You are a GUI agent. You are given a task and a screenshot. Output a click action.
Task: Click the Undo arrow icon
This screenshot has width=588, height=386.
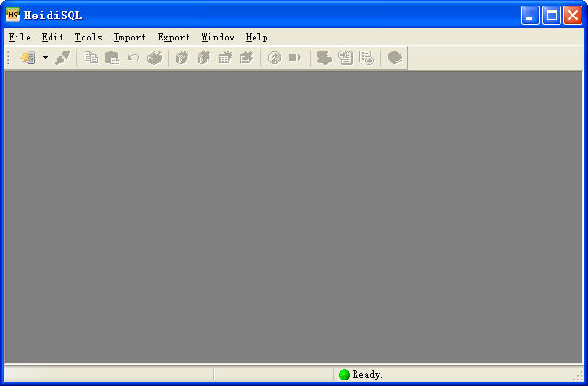coord(133,58)
